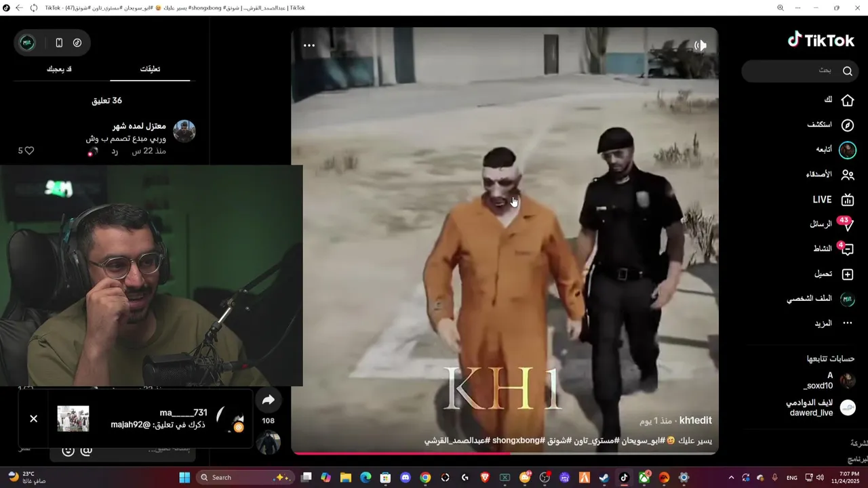Switch to the Comments (تعليقات) tab
868x488 pixels.
coord(150,69)
